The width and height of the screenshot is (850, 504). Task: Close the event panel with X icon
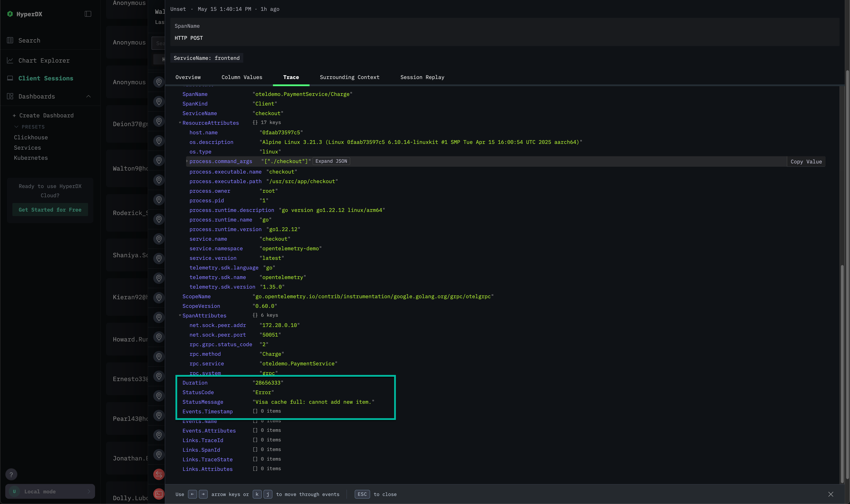(x=831, y=494)
